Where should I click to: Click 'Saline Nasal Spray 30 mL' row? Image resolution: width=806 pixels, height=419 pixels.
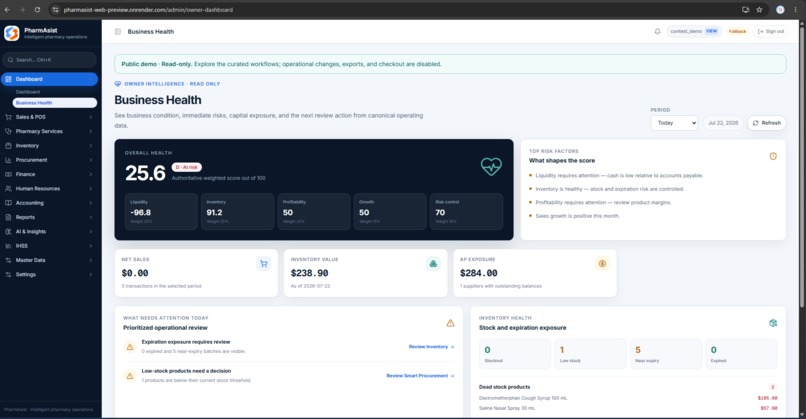[628, 408]
